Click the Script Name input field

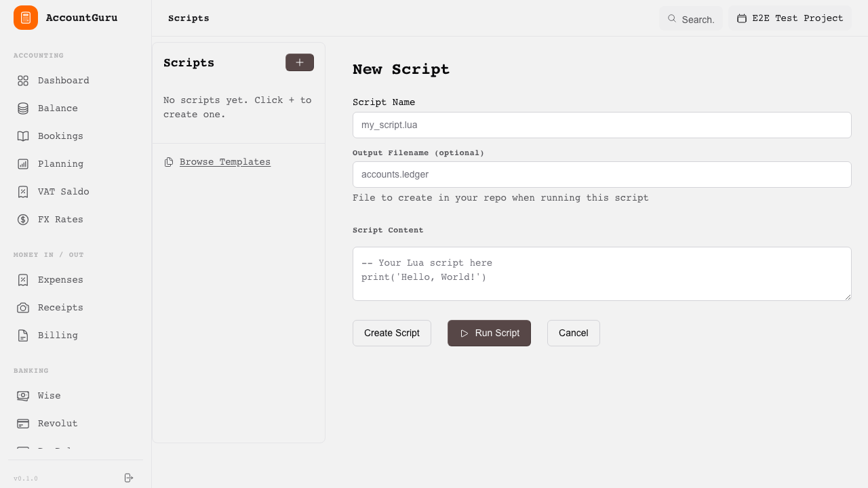pyautogui.click(x=601, y=125)
